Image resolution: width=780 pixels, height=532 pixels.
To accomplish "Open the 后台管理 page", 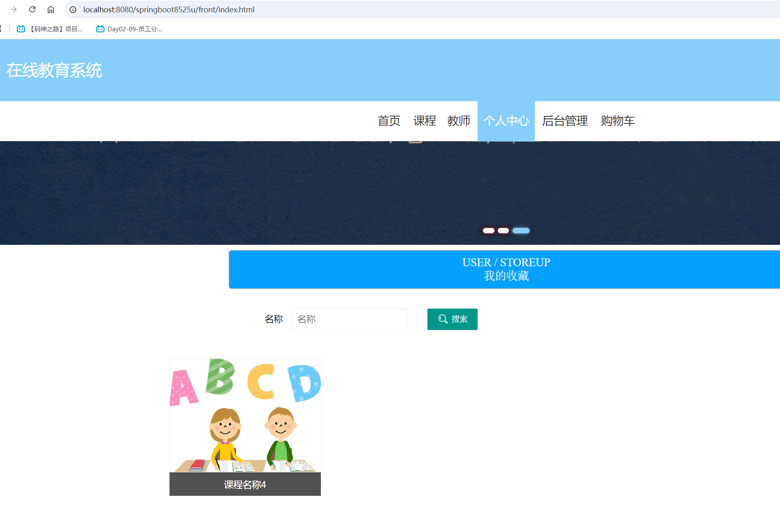I will pos(564,121).
